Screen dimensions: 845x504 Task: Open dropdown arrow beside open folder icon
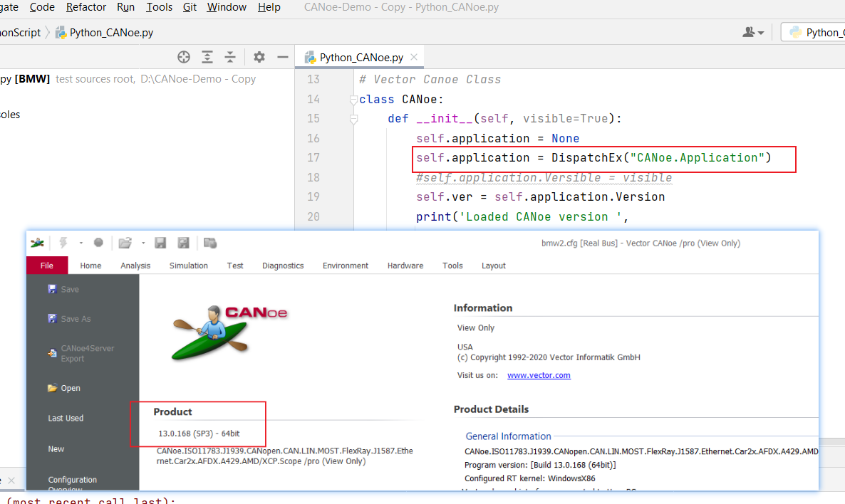point(143,243)
